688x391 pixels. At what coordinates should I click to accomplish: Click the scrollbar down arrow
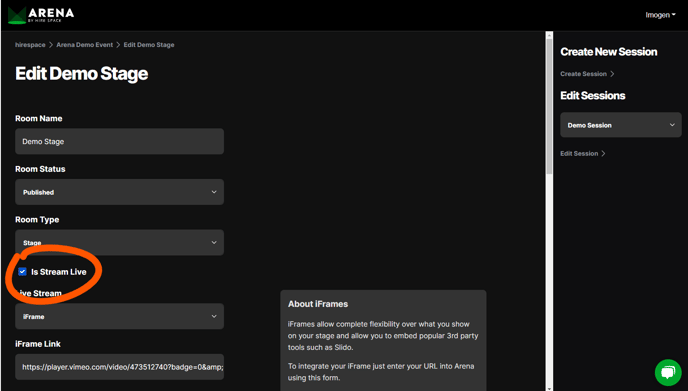coord(549,388)
